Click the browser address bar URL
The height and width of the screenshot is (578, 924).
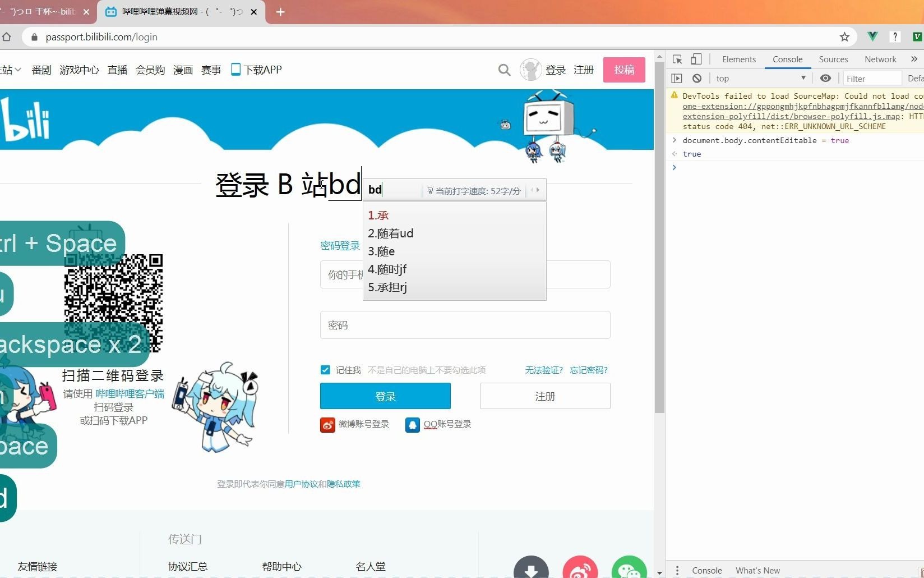click(x=101, y=37)
